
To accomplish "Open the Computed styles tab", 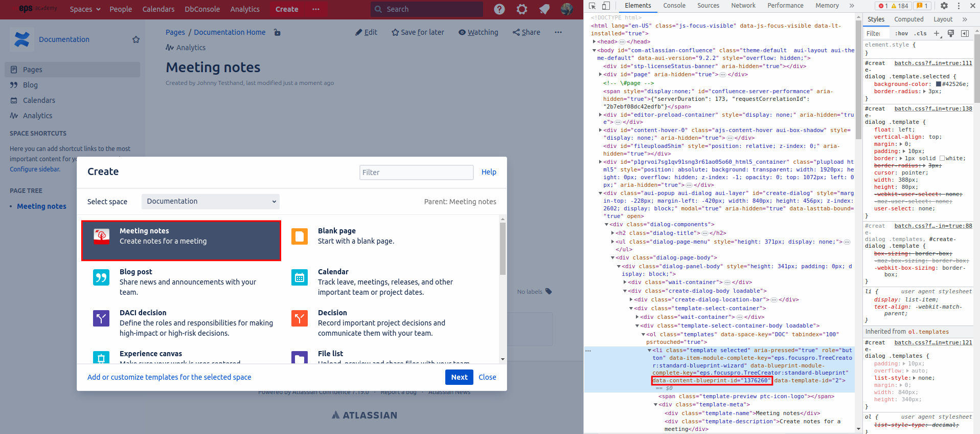I will click(908, 19).
